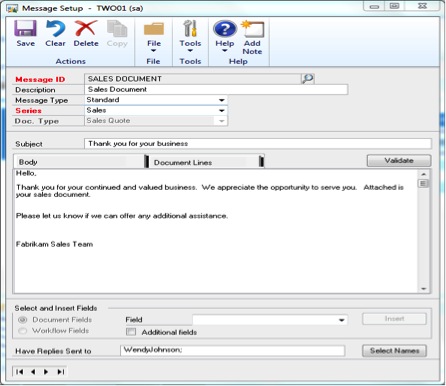446x386 pixels.
Task: Click the message body text area
Action: coord(215,231)
